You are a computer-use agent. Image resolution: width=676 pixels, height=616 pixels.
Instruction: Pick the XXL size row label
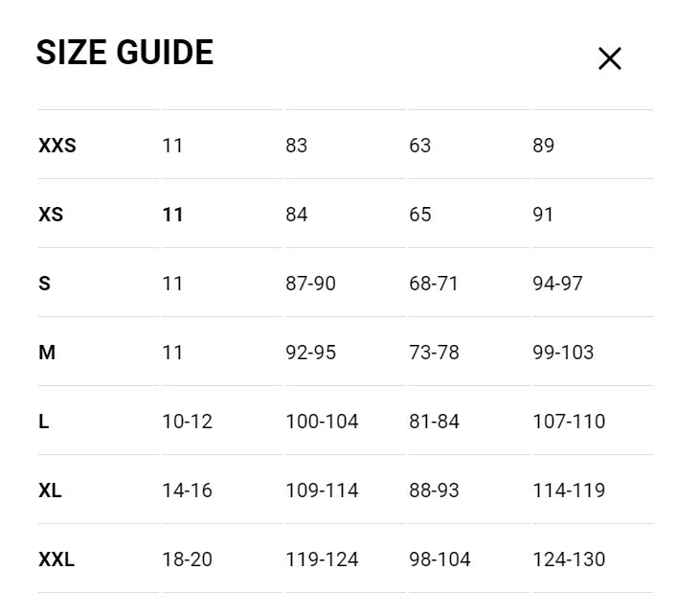pos(56,560)
